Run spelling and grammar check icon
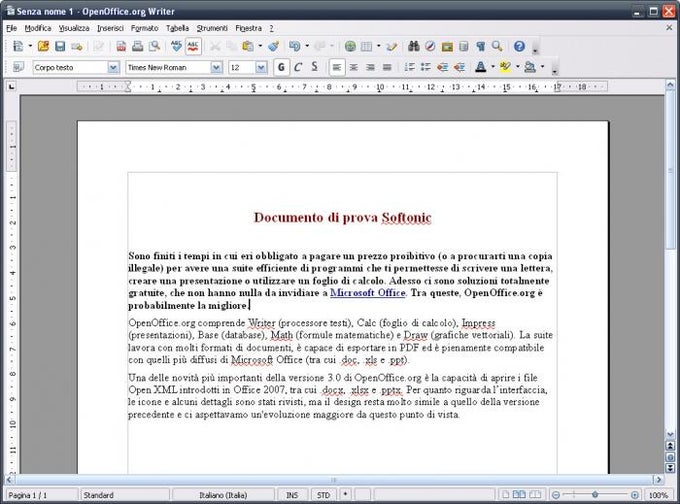Screen dimensions: 680x504 176,46
